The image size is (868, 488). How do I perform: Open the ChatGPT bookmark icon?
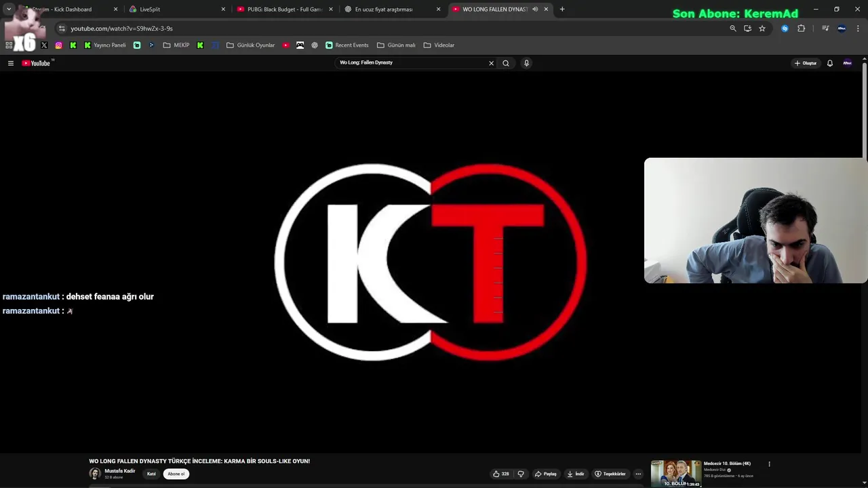pyautogui.click(x=315, y=45)
